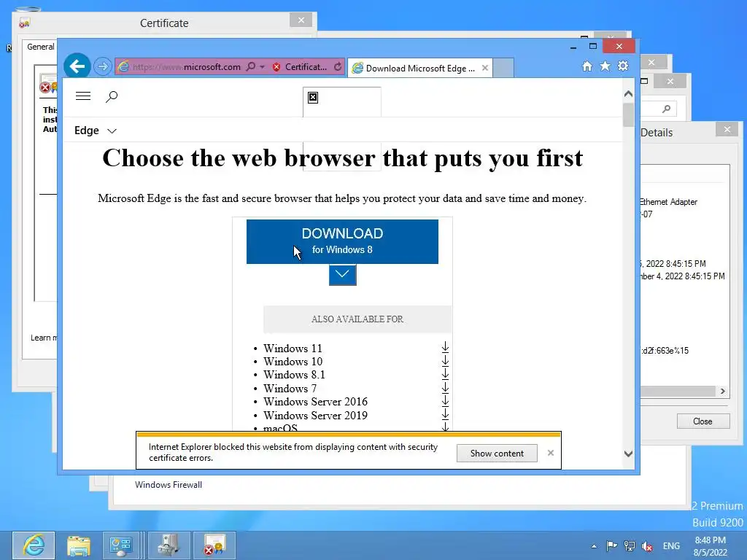Viewport: 747px width, 560px height.
Task: Show hidden tray icons arrow
Action: pyautogui.click(x=594, y=546)
